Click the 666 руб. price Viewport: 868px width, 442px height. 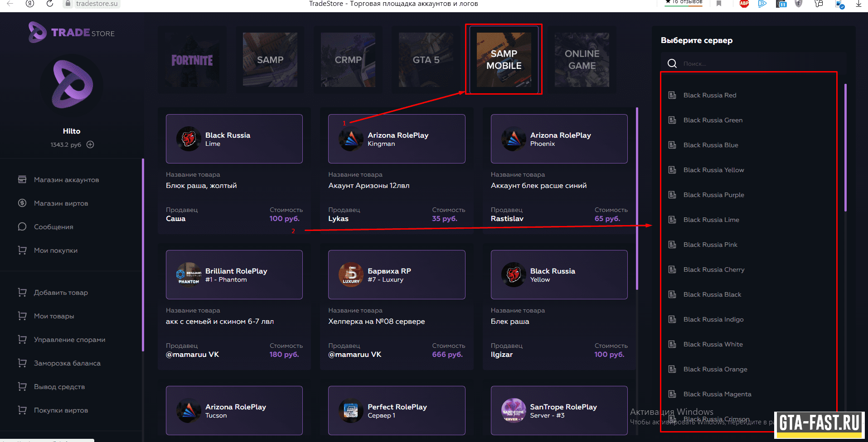[447, 354]
